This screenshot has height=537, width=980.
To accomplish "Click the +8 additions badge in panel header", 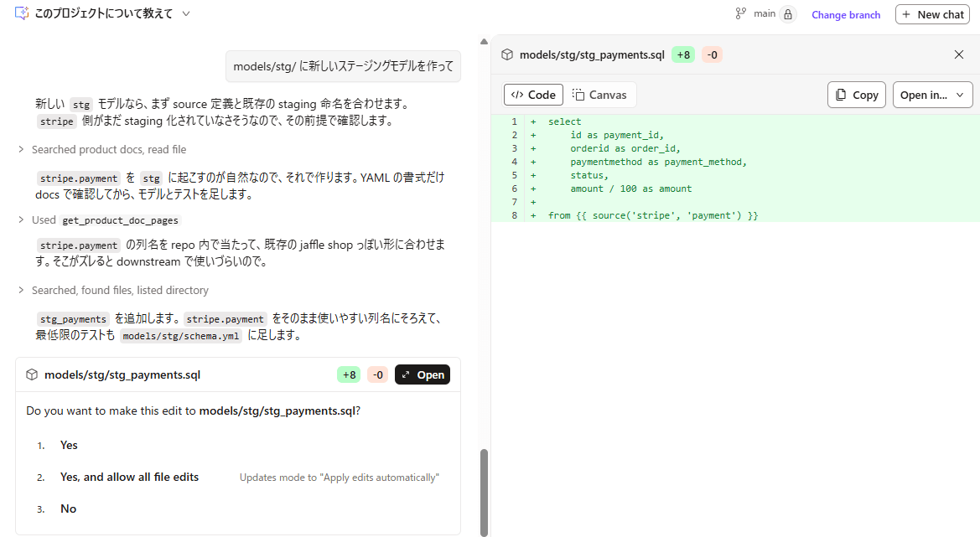I will (x=683, y=55).
